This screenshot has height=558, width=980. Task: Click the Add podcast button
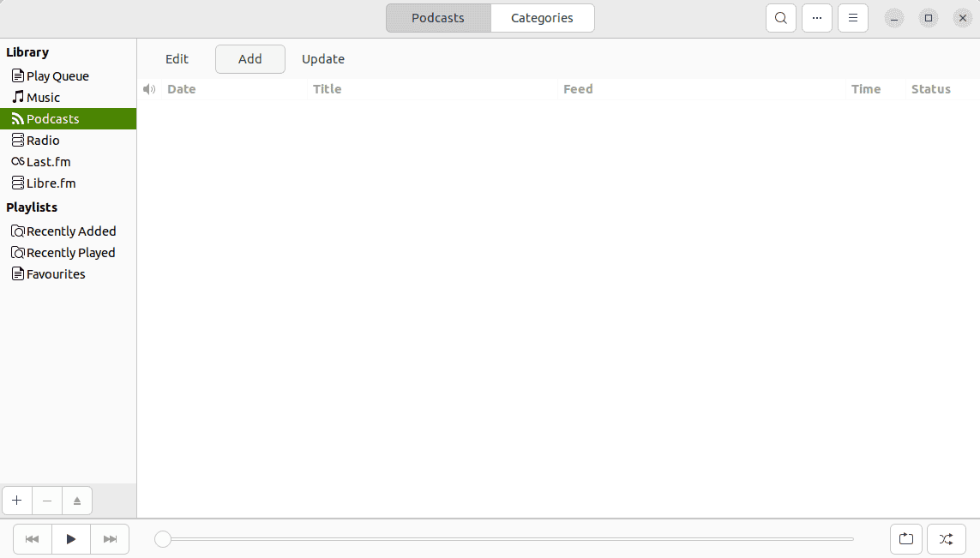click(x=250, y=59)
